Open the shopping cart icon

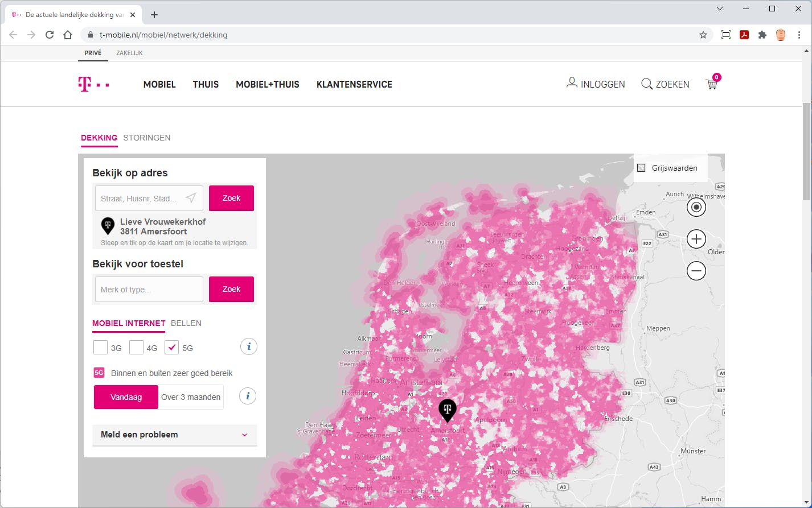pyautogui.click(x=712, y=84)
